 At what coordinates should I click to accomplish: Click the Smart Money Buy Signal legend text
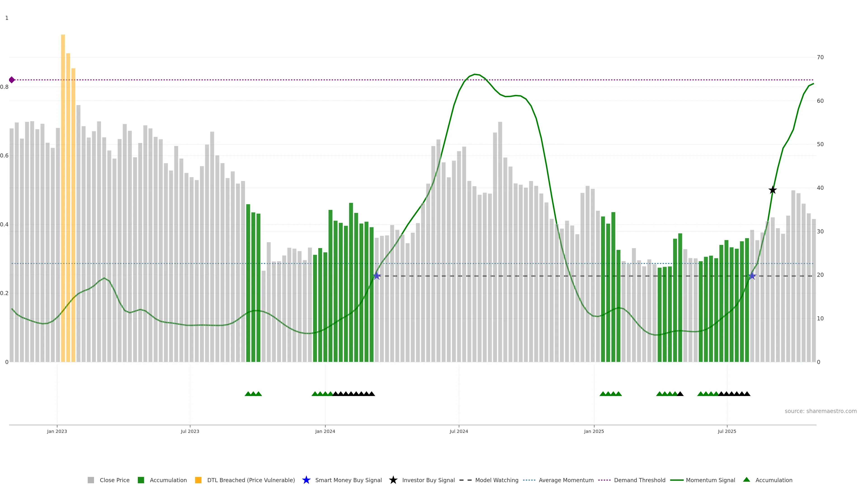(x=348, y=480)
